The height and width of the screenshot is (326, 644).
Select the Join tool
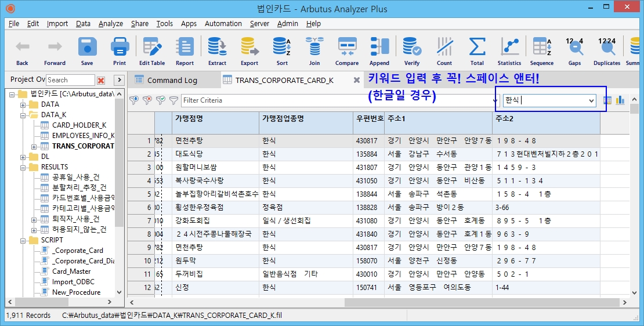314,50
